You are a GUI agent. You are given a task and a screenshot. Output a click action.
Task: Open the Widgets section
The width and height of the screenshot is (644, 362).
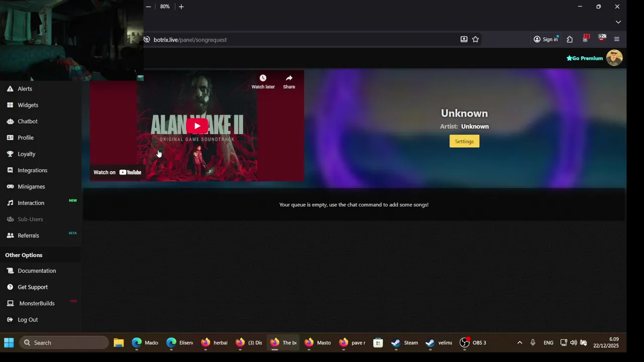coord(28,105)
